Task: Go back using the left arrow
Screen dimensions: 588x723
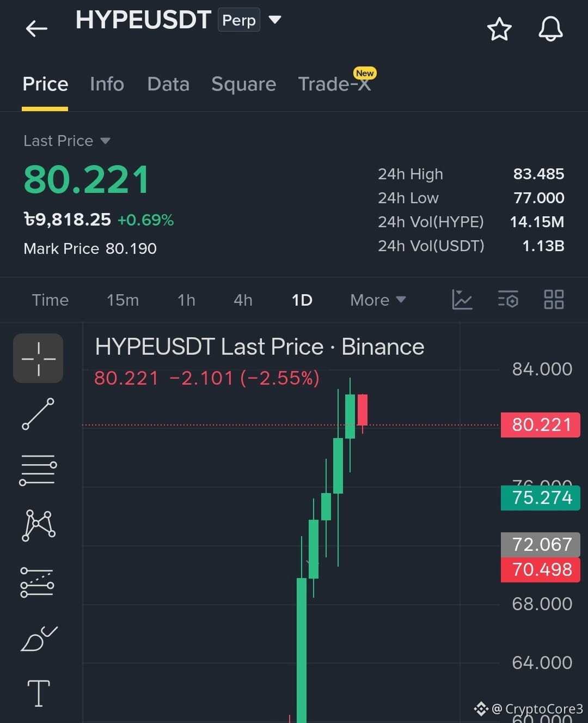Action: pos(36,28)
